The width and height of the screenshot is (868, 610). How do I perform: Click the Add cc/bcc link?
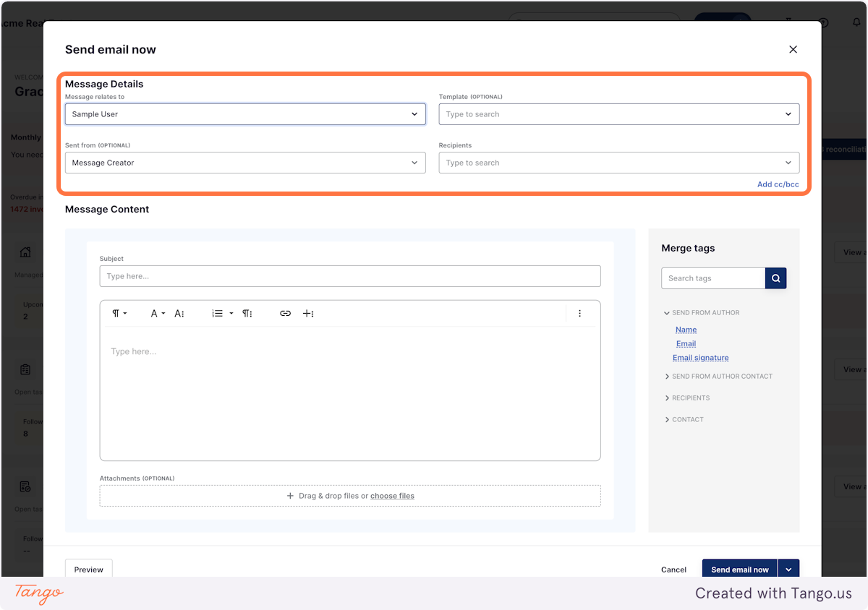pos(778,184)
